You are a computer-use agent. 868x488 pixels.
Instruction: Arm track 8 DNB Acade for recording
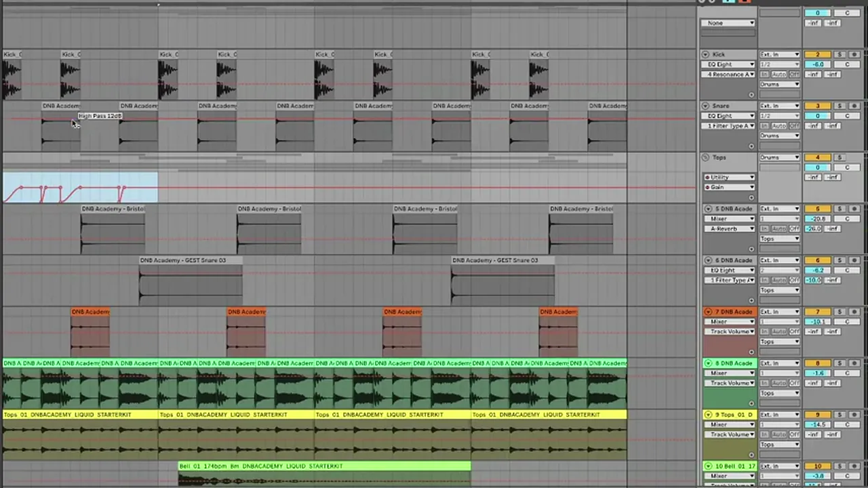point(854,363)
